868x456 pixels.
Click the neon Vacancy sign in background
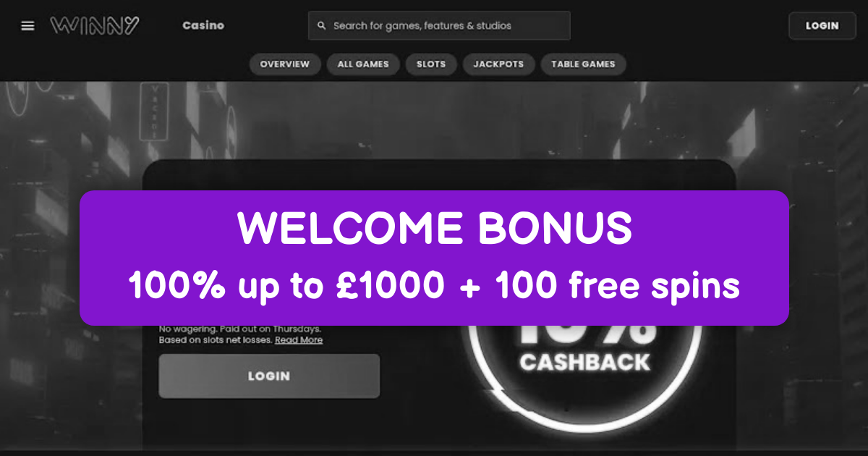(x=154, y=110)
